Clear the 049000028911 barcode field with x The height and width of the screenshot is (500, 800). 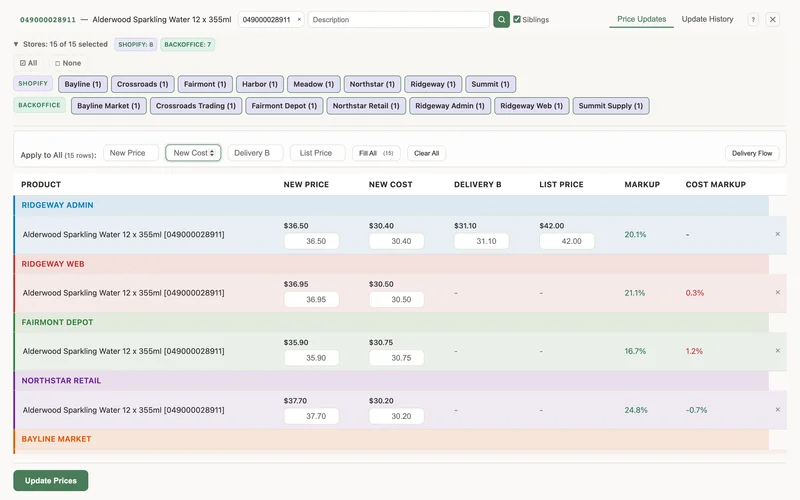299,19
